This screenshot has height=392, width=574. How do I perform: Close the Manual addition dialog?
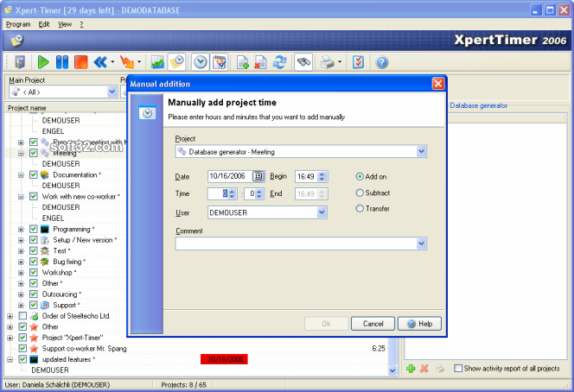tap(438, 84)
